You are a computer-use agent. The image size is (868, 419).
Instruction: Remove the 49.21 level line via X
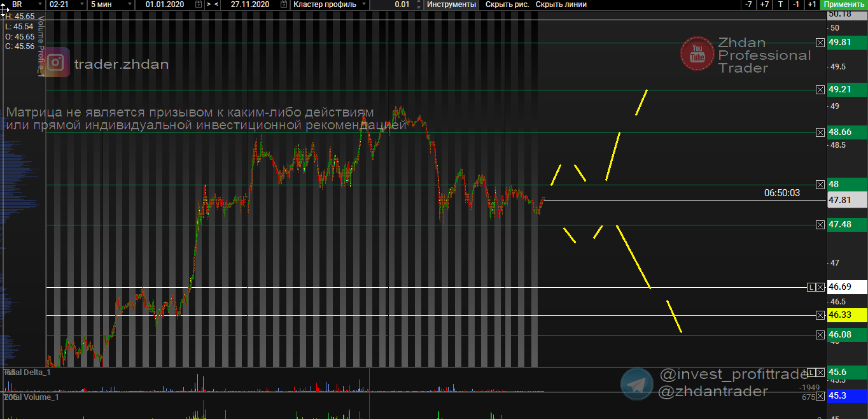click(820, 90)
